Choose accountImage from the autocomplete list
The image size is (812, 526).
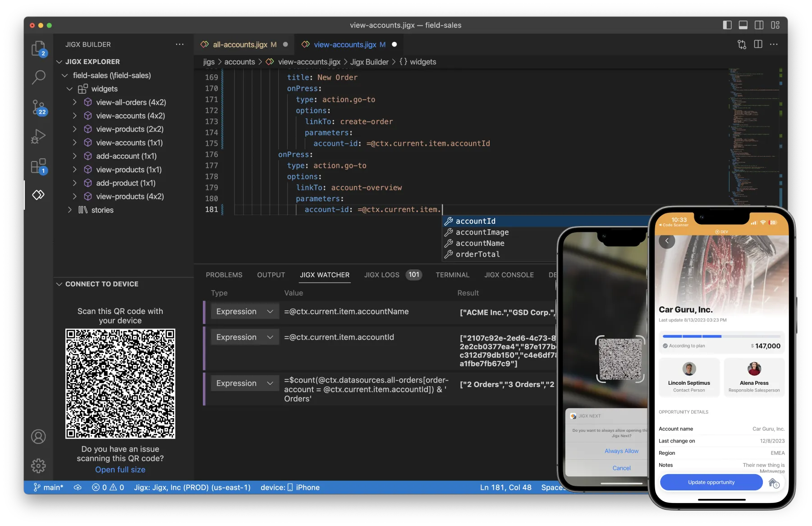pos(500,232)
